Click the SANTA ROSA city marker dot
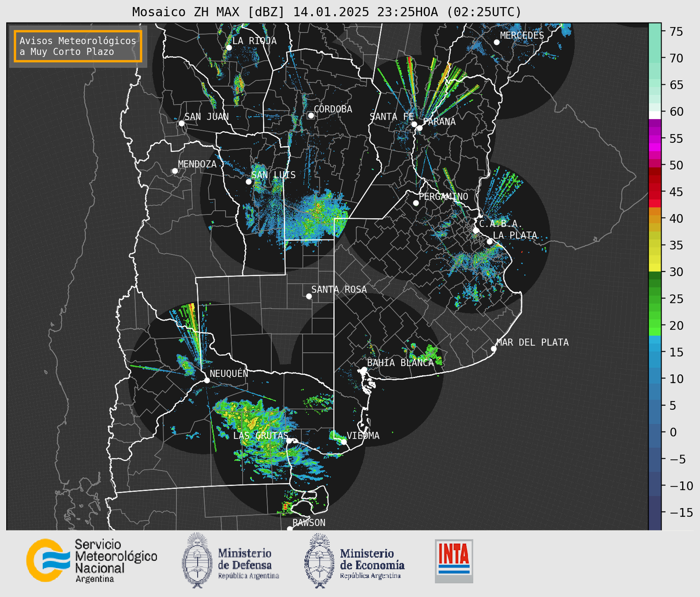The width and height of the screenshot is (700, 597). click(309, 296)
